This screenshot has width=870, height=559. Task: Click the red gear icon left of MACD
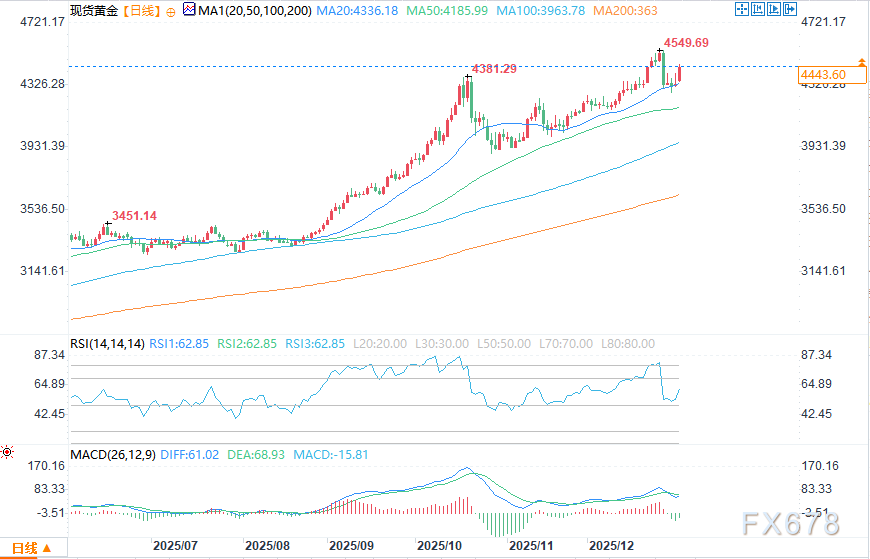[8, 453]
